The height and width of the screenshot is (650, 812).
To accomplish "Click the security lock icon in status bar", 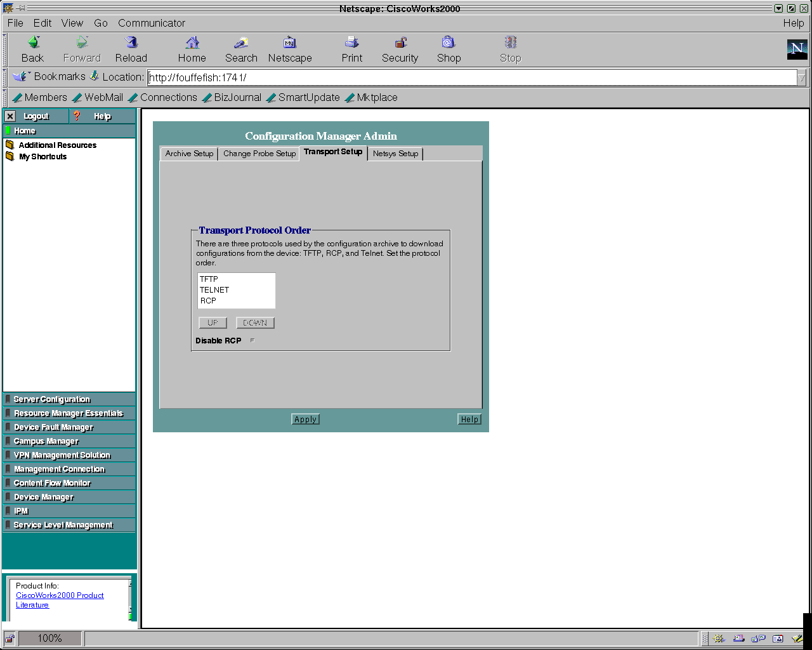I will click(x=10, y=639).
